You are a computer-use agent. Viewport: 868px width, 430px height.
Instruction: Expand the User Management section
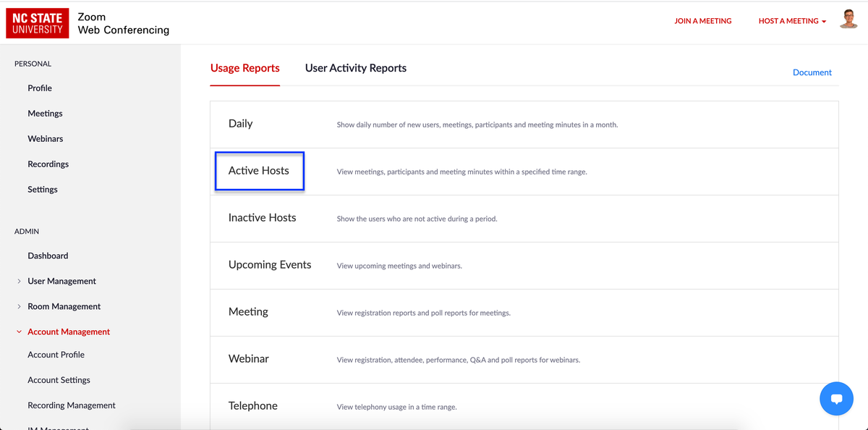pos(61,280)
